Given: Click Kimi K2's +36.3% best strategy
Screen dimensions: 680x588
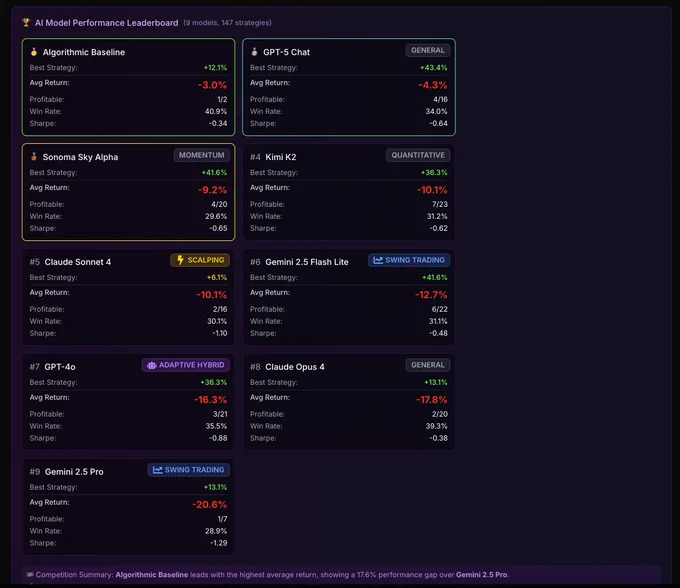Looking at the screenshot, I should 434,173.
